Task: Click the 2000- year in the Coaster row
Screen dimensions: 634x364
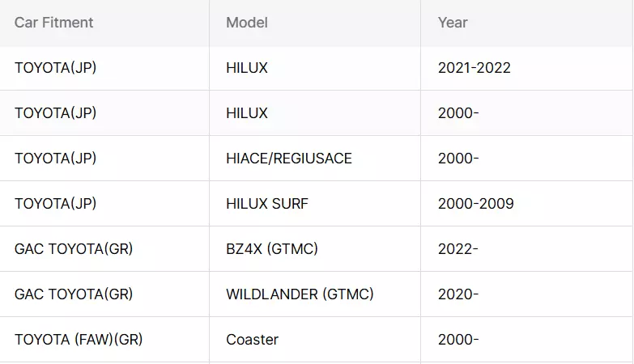Action: click(x=526, y=340)
